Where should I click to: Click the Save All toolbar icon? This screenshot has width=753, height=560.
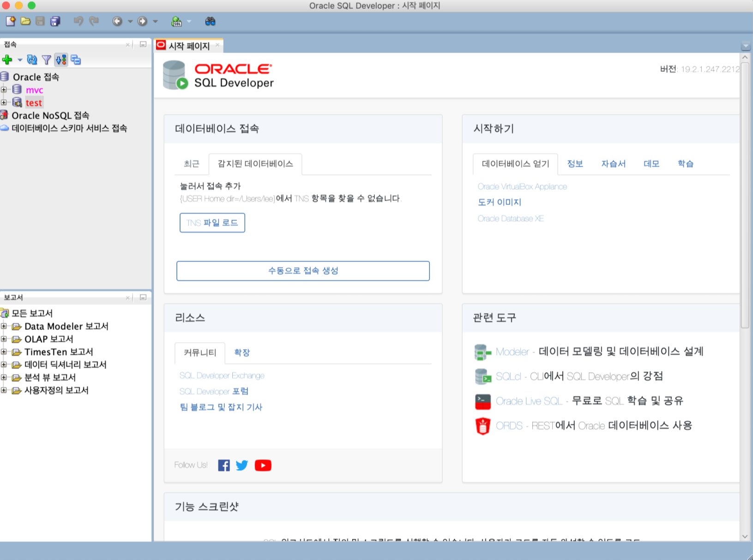click(x=55, y=21)
